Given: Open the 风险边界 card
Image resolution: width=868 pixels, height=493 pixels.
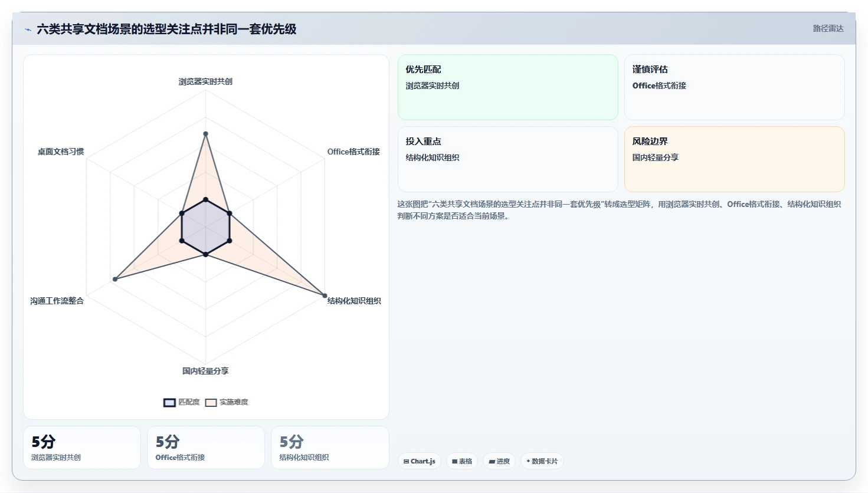Looking at the screenshot, I should pos(735,159).
